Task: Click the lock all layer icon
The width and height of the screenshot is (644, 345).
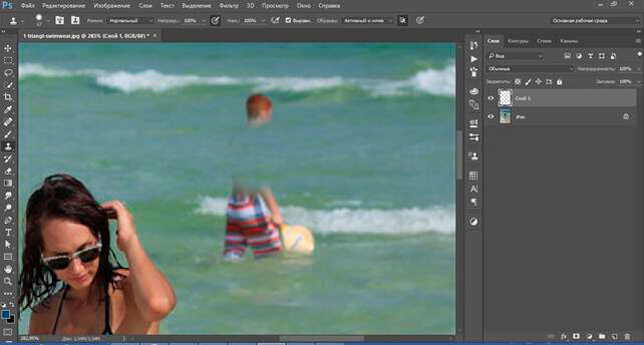Action: click(x=559, y=82)
